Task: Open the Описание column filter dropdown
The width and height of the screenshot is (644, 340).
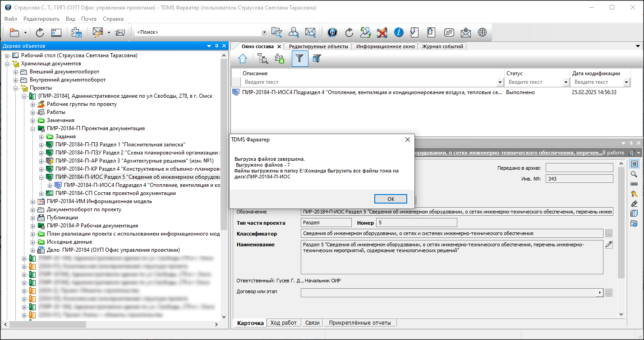Action: [500, 82]
